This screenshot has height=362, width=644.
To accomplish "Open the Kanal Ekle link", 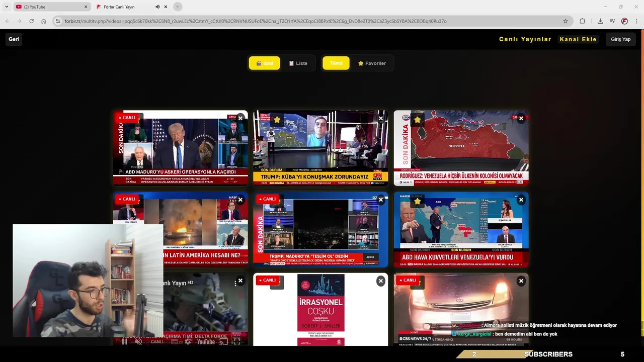I will [x=578, y=39].
